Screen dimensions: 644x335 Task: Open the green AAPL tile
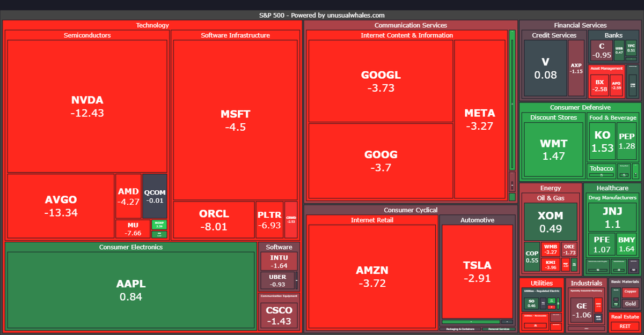click(131, 290)
